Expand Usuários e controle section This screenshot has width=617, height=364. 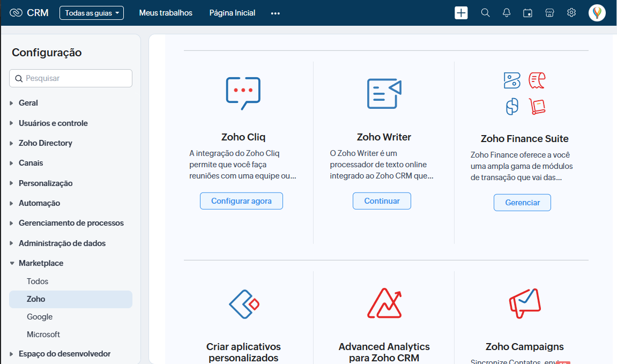pos(11,123)
